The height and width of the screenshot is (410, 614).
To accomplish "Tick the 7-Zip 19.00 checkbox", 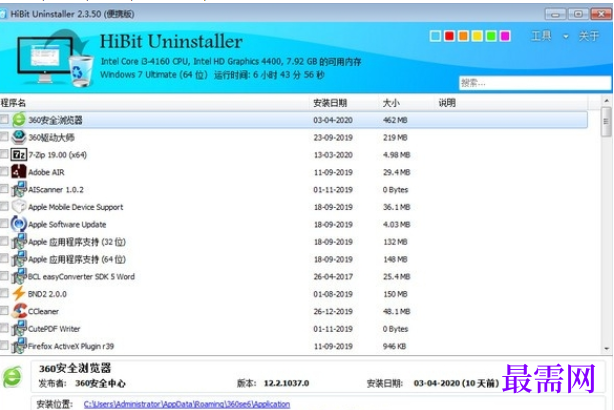I will click(x=4, y=154).
